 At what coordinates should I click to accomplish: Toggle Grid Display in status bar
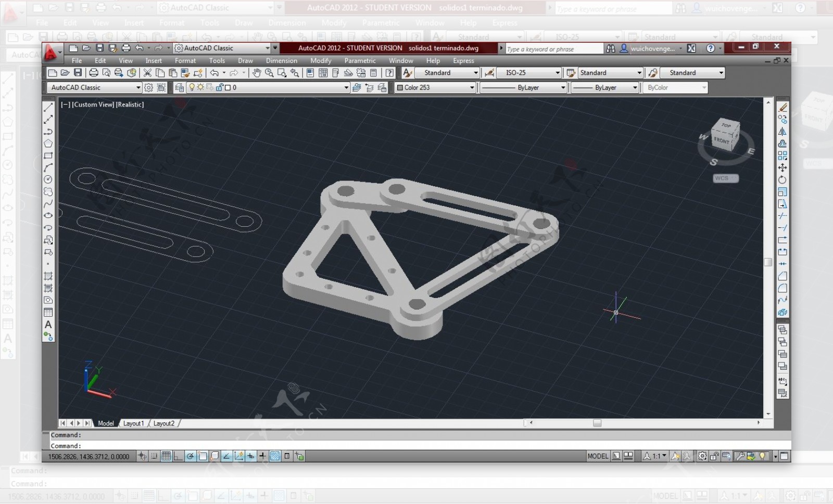pyautogui.click(x=166, y=456)
